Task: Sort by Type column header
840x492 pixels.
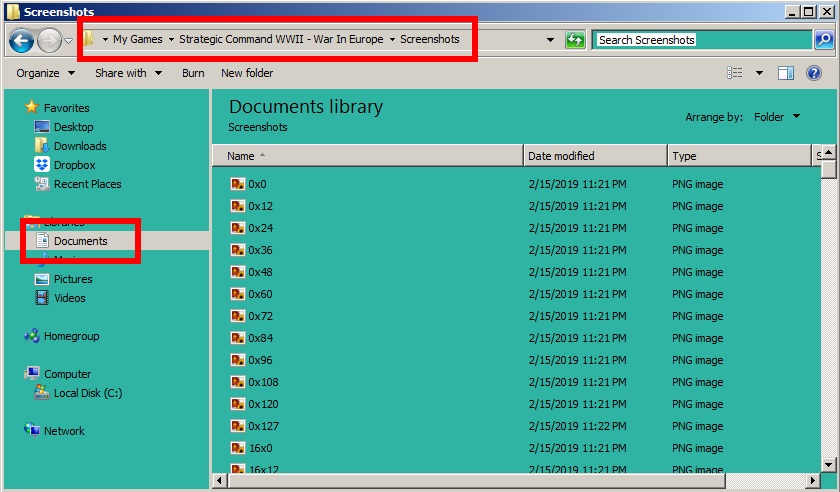Action: (x=740, y=156)
